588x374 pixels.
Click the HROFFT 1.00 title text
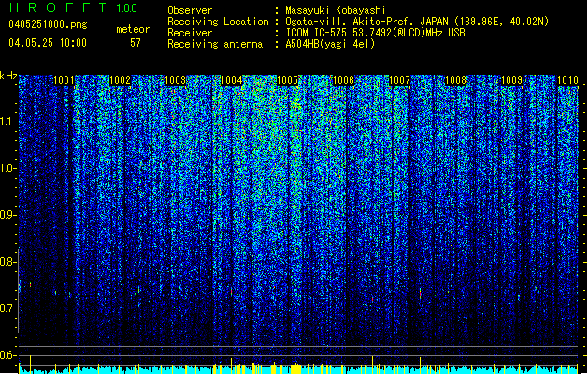pos(74,7)
